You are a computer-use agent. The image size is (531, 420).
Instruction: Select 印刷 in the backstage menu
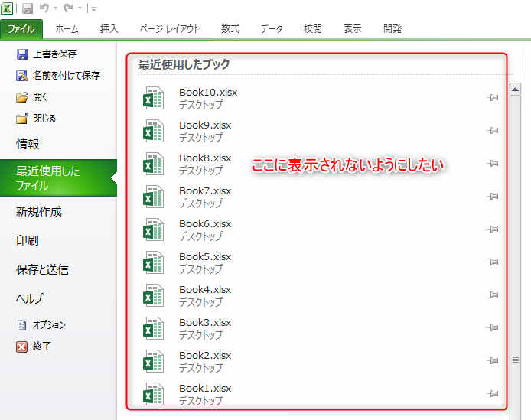[28, 240]
